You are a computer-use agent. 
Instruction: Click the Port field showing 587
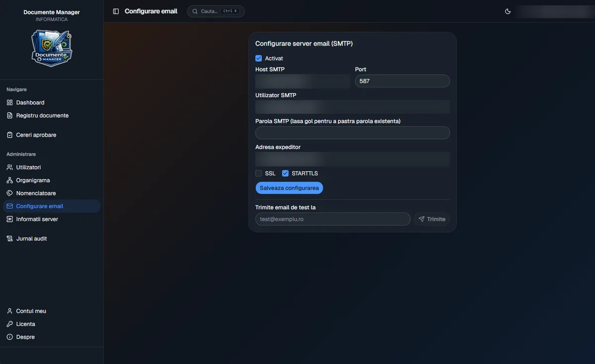pos(402,81)
